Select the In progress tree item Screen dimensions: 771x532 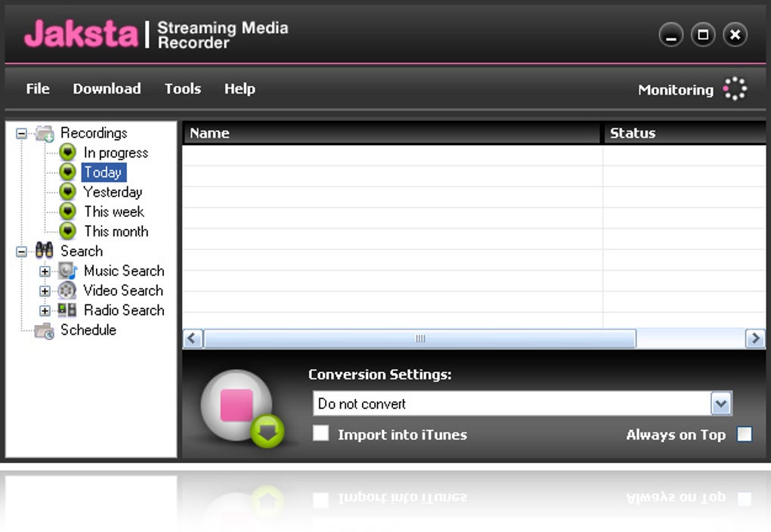(x=116, y=153)
